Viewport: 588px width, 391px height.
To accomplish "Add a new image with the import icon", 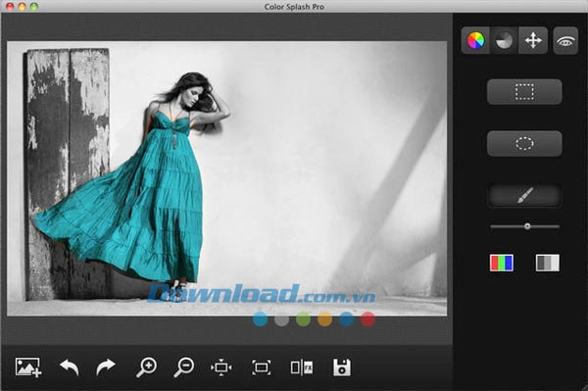I will (x=28, y=367).
